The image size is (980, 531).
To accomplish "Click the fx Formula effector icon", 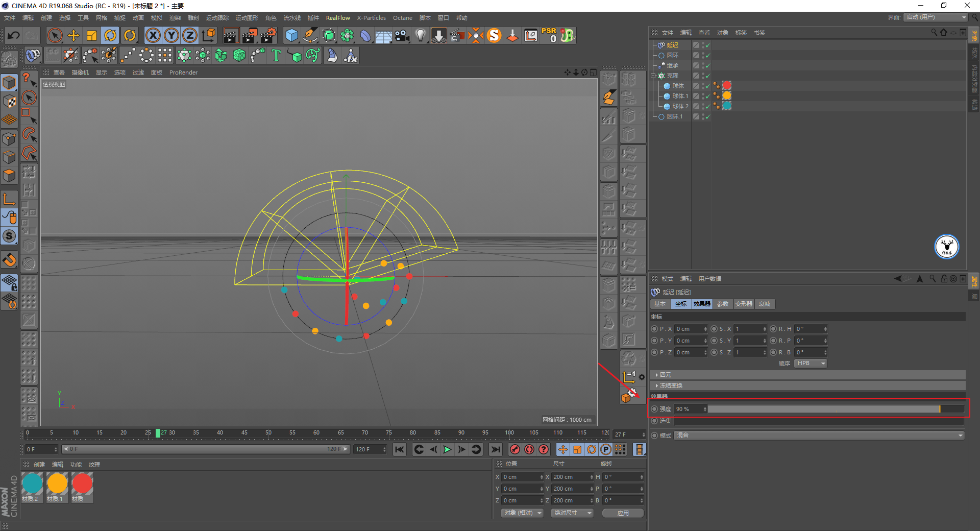I will point(351,55).
